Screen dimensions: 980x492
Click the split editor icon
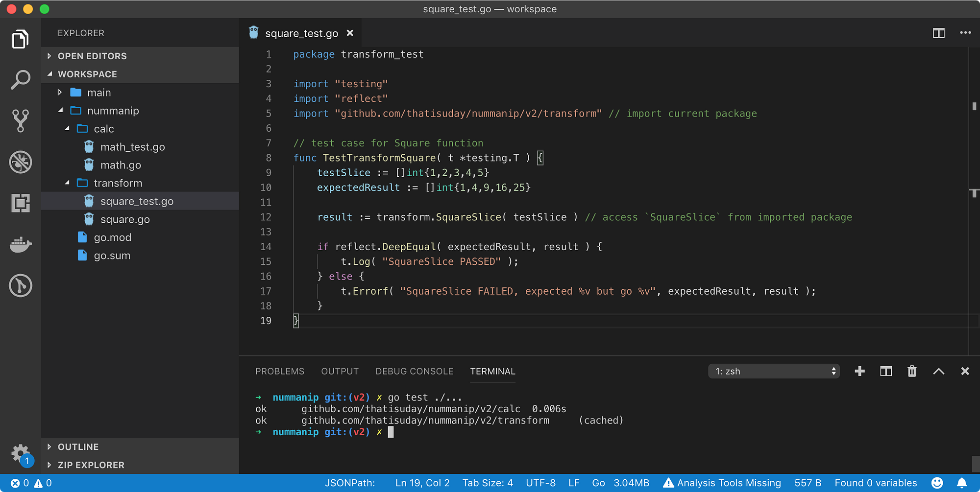[938, 33]
